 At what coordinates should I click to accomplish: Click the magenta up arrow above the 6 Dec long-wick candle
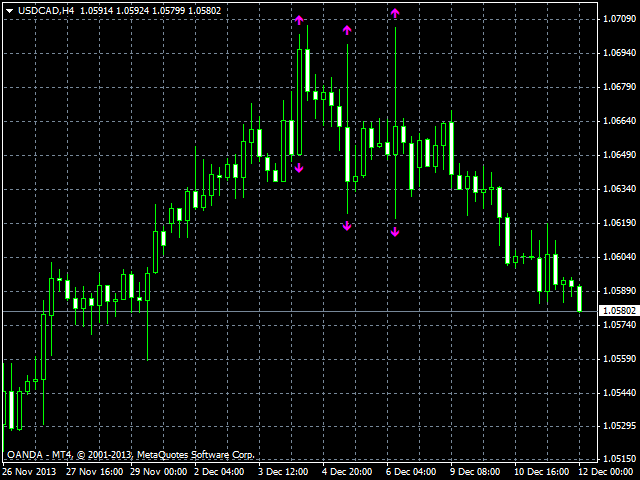[395, 13]
